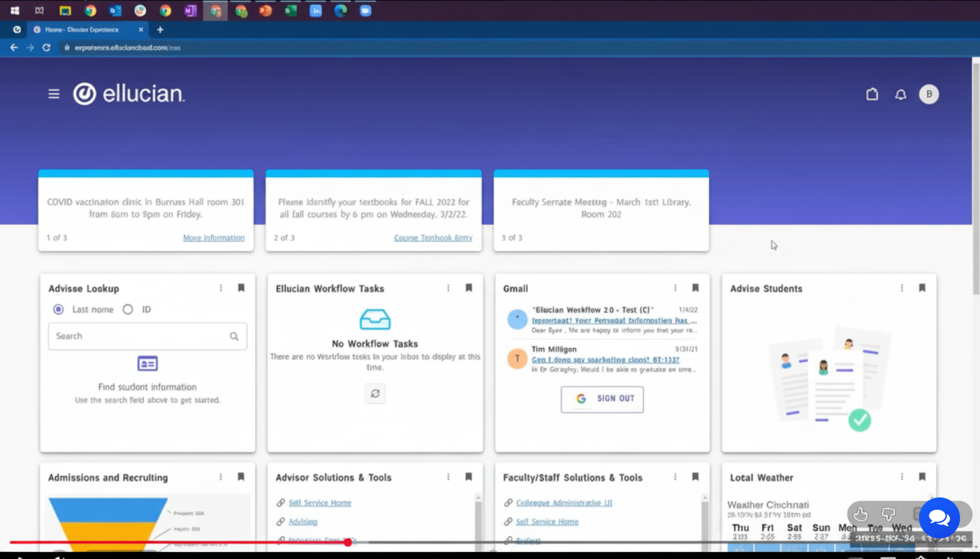Open Local Weather card options menu
The image size is (980, 559).
click(x=902, y=477)
